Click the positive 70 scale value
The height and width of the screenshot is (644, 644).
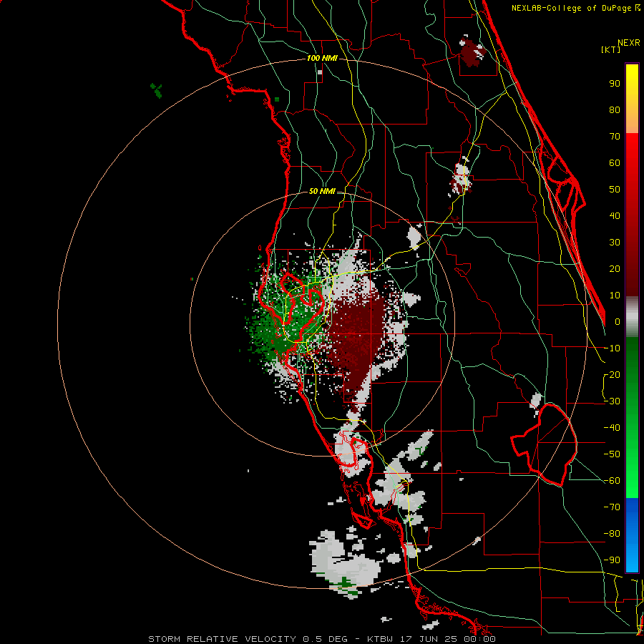click(x=615, y=137)
